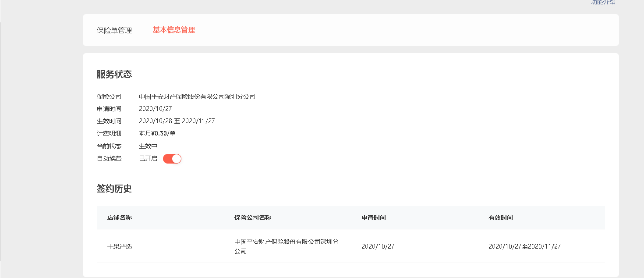Click the 2020/10/27 value beside the 申请时间 label
The image size is (644, 278).
[x=156, y=109]
